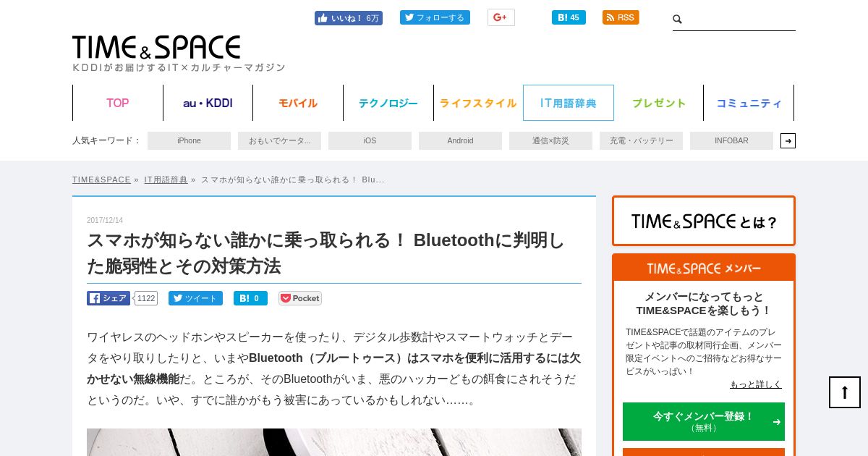Open the テクノロジー navigation tab
This screenshot has width=868, height=456.
tap(388, 103)
